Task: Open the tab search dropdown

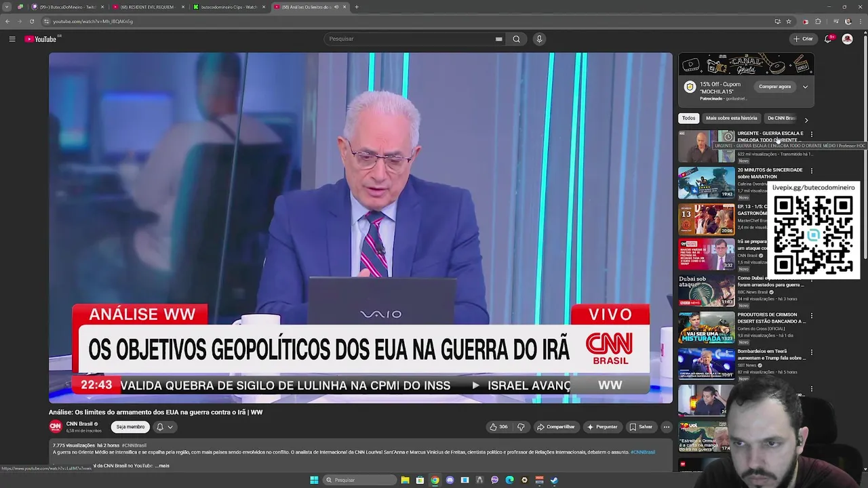Action: point(7,7)
